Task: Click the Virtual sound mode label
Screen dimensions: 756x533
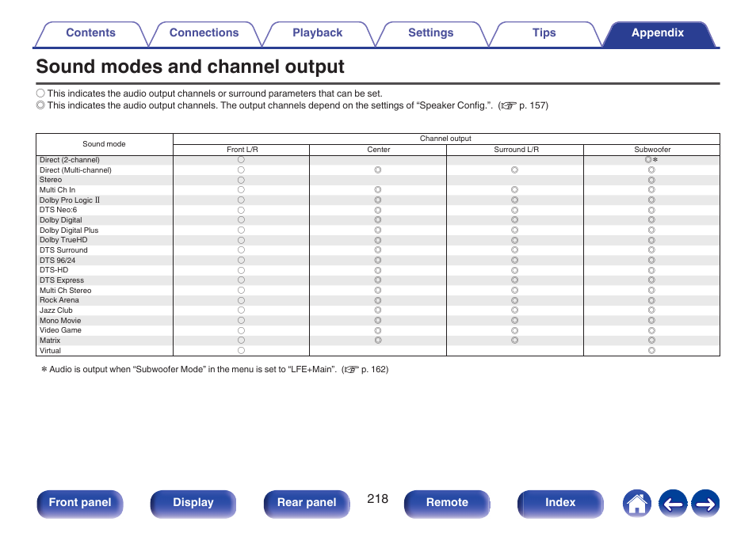Action: 50,351
